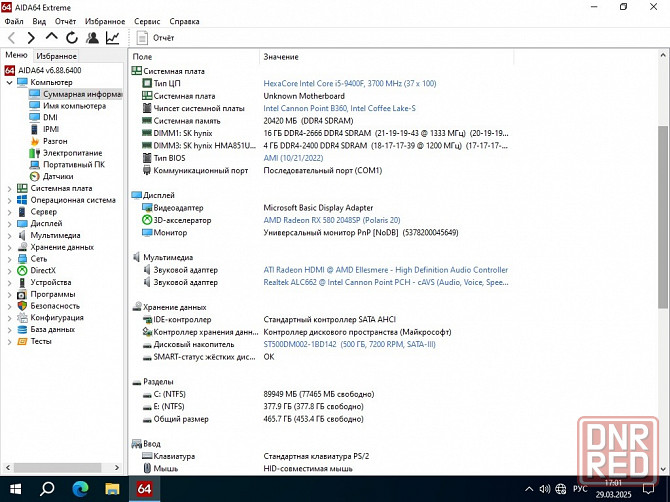Click the База данных icon in the tree

[22, 329]
